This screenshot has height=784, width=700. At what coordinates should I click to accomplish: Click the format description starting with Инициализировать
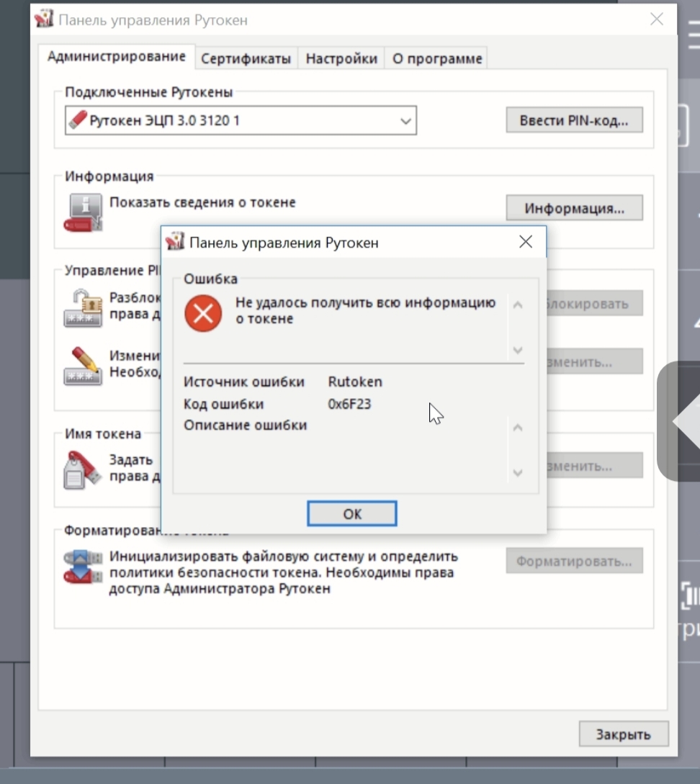[x=284, y=572]
